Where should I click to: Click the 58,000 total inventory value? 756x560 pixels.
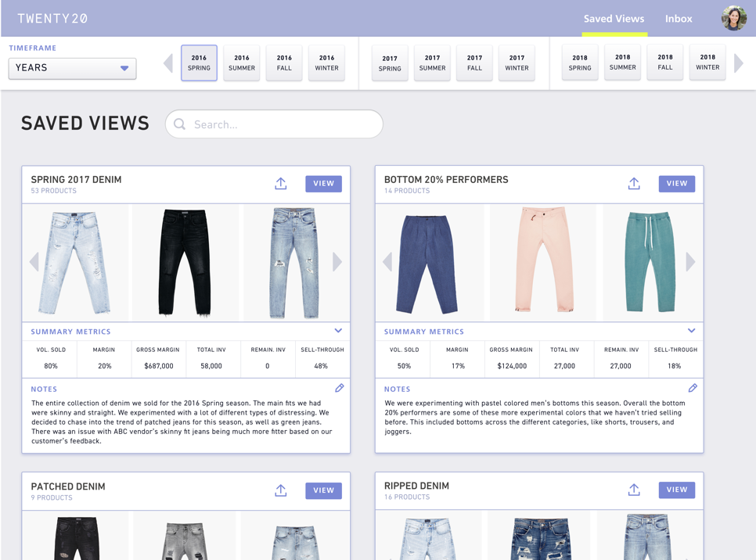211,366
